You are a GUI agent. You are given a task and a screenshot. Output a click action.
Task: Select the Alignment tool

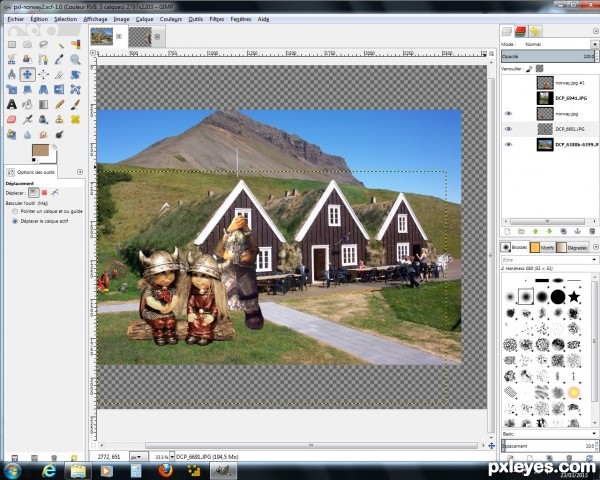pos(43,74)
